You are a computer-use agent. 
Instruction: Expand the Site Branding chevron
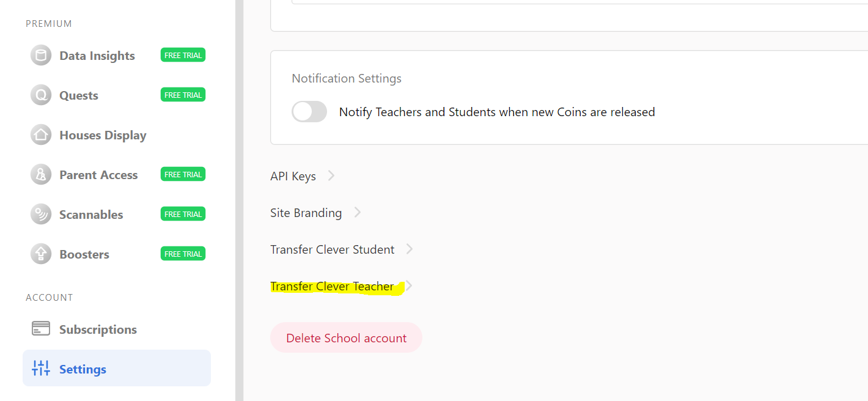point(358,213)
